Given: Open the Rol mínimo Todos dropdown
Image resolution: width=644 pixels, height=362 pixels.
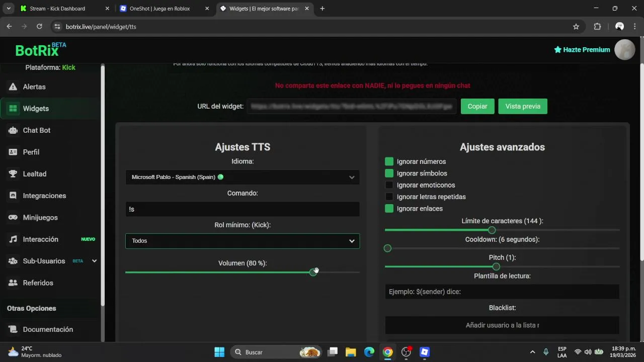Looking at the screenshot, I should 243,241.
